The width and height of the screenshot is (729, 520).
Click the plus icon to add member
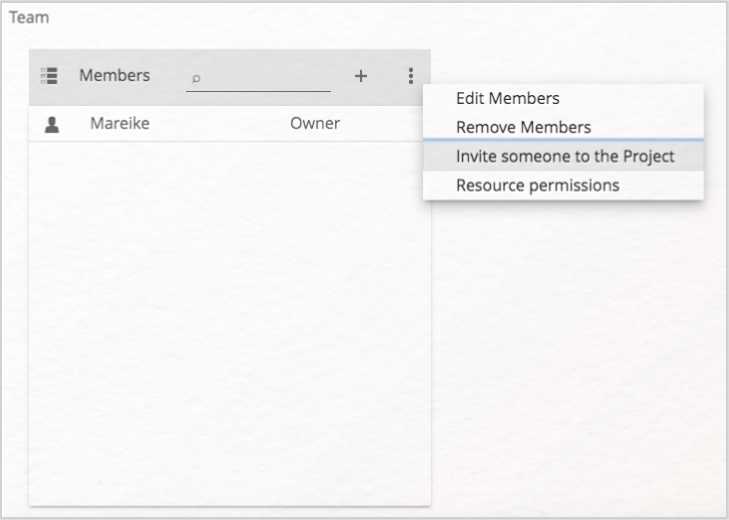[361, 76]
